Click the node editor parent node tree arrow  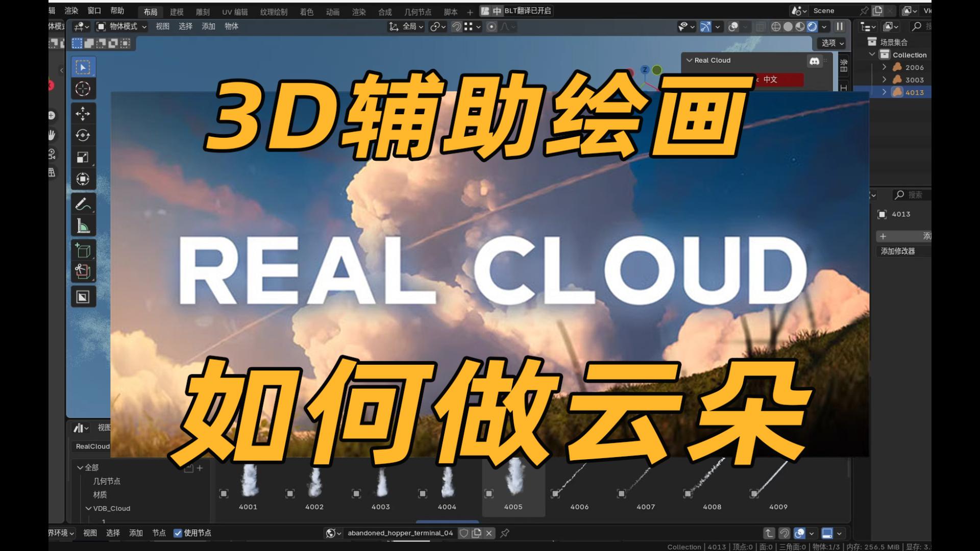(769, 533)
